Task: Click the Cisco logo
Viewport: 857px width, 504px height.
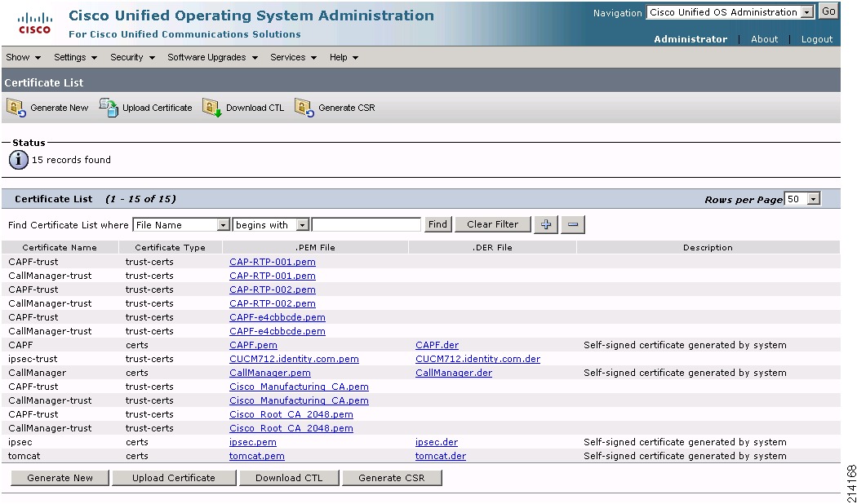Action: [x=35, y=23]
